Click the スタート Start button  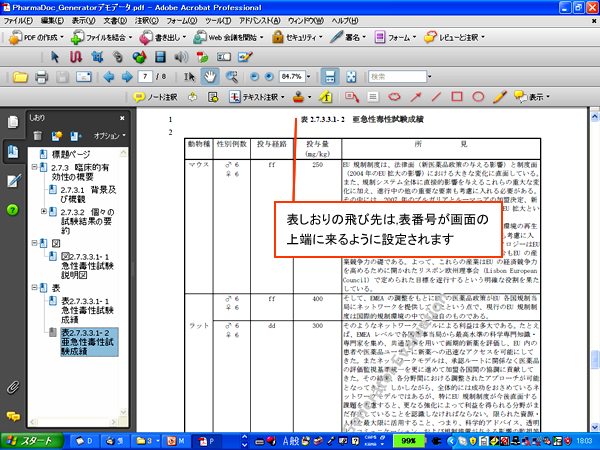(x=31, y=441)
